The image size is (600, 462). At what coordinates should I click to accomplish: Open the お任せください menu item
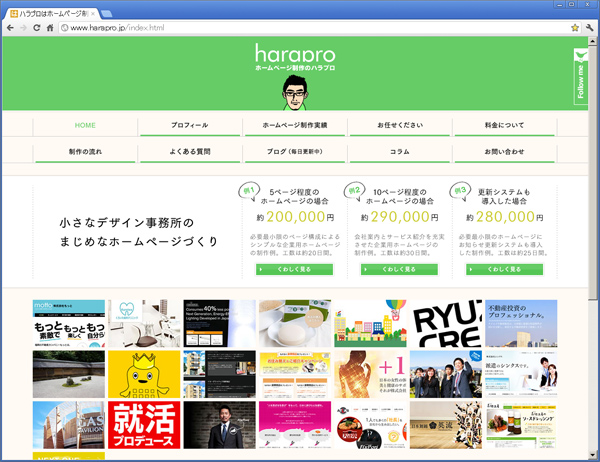point(400,126)
